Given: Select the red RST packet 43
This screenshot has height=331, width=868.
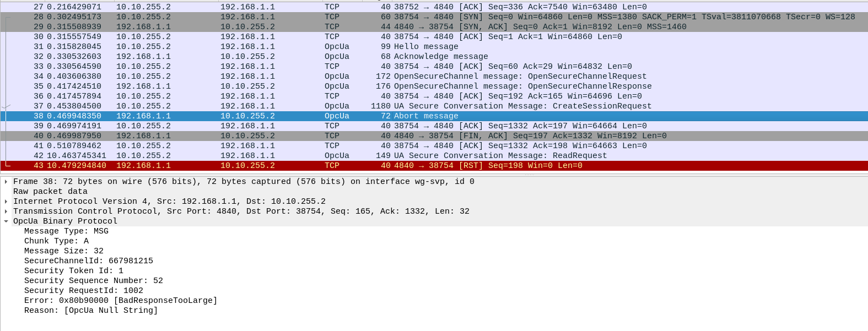Looking at the screenshot, I should tap(434, 166).
